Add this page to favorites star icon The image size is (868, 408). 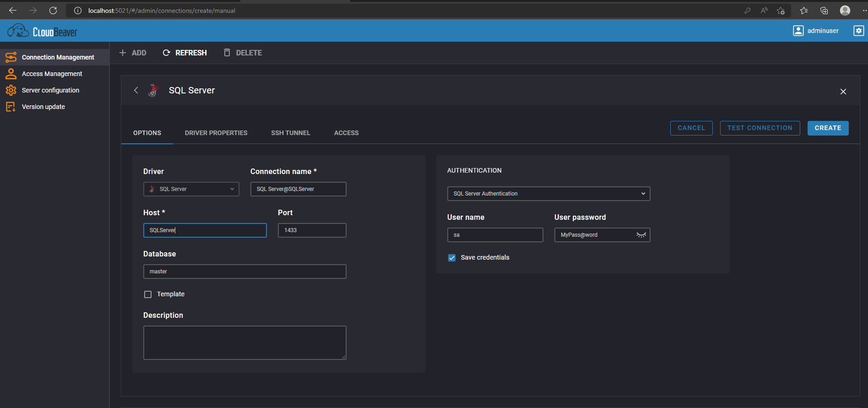coord(781,11)
